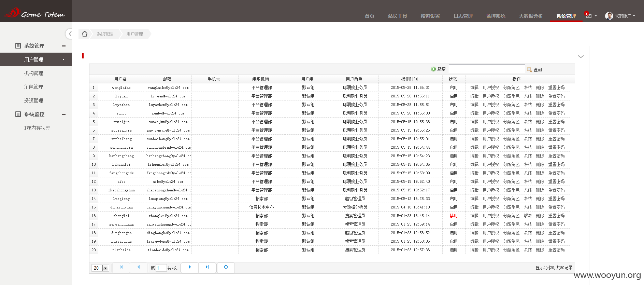Screen dimensions: 644x285
Task: Click the 系统监控 section list icon
Action: 18,114
